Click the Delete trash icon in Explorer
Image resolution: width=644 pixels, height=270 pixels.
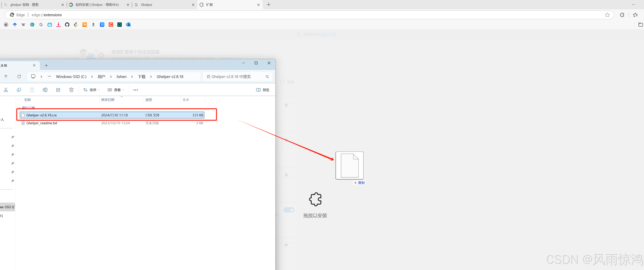(71, 90)
